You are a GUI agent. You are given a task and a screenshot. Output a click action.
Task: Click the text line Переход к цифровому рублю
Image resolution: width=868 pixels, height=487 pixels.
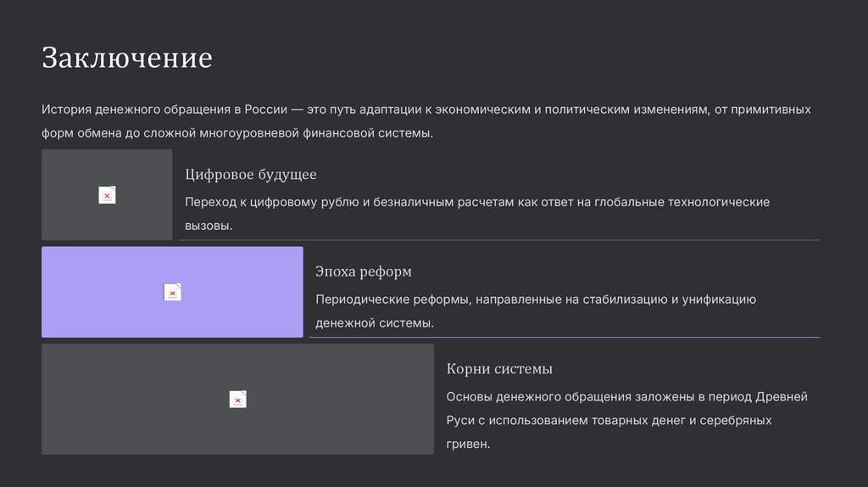pos(476,202)
